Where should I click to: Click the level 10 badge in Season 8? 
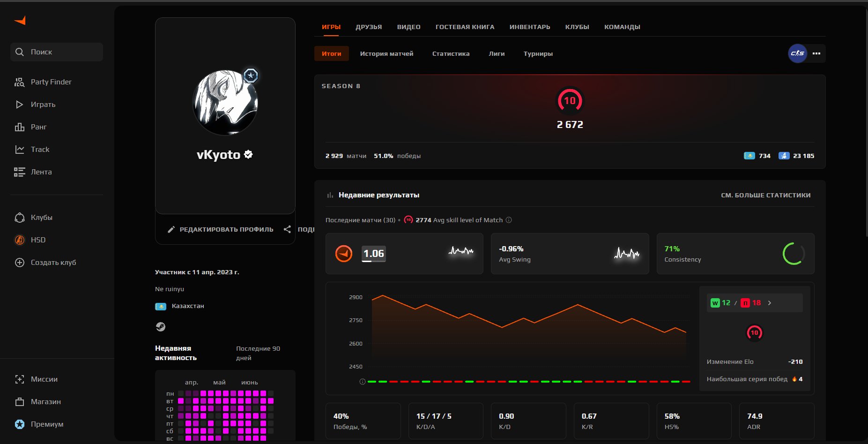(570, 100)
